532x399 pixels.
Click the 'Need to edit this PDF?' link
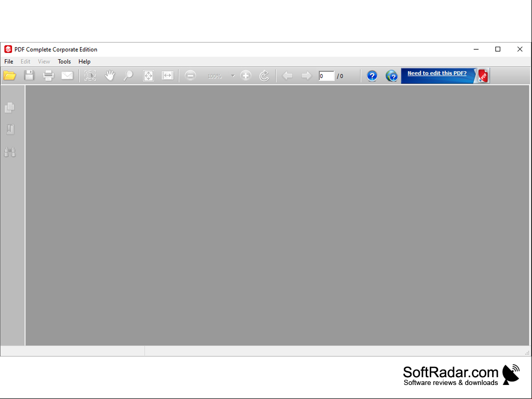tap(437, 73)
